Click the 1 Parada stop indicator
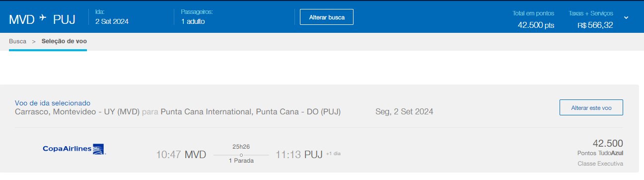This screenshot has height=180, width=644. [241, 161]
